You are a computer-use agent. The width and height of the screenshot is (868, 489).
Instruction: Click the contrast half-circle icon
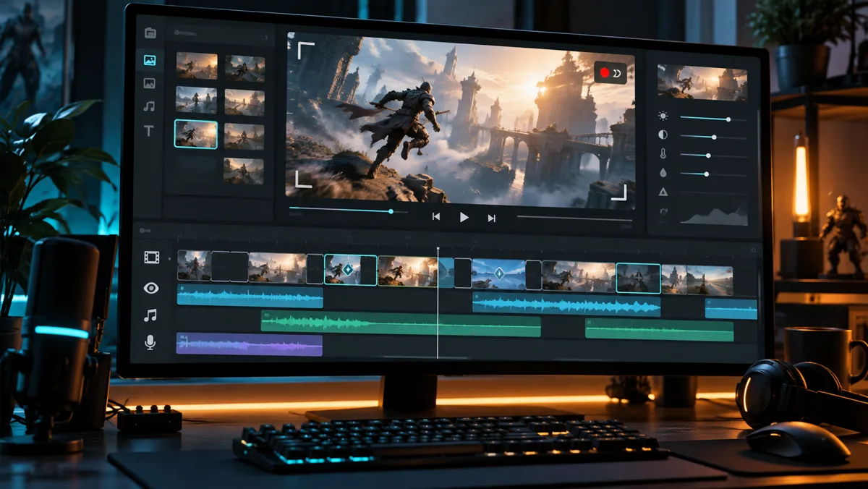[x=663, y=135]
